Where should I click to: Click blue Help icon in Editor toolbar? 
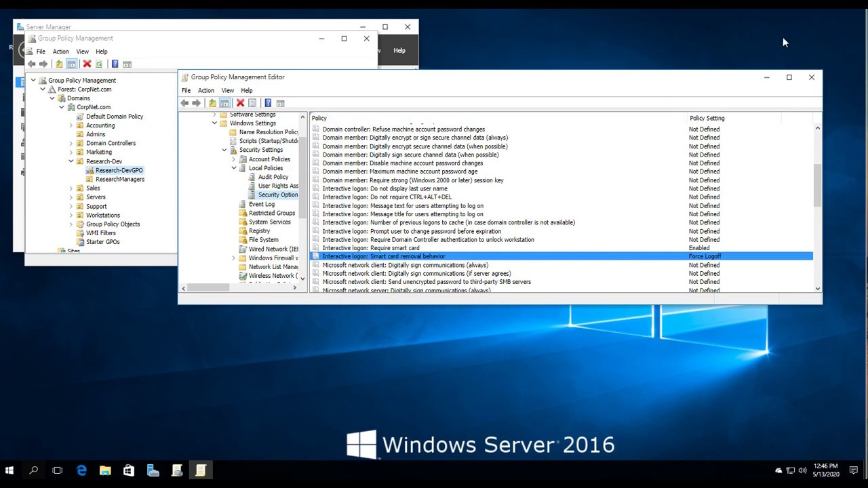click(268, 103)
